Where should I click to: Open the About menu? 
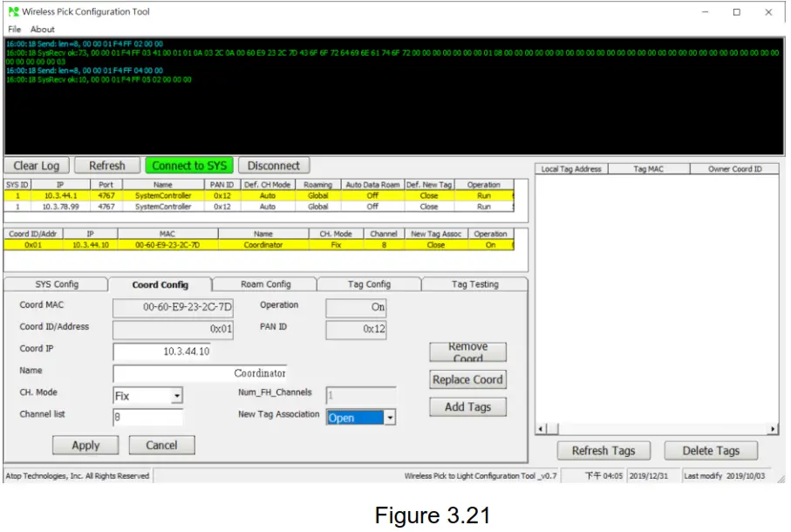(43, 30)
